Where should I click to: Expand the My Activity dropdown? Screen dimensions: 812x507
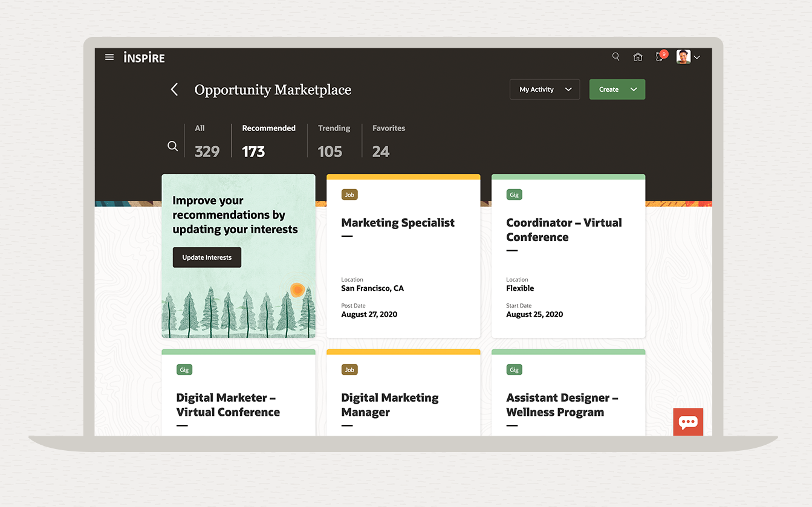[x=545, y=89]
